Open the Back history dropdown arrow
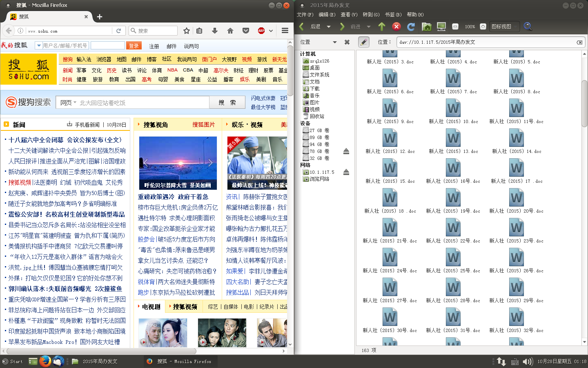The width and height of the screenshot is (588, 368). point(329,27)
